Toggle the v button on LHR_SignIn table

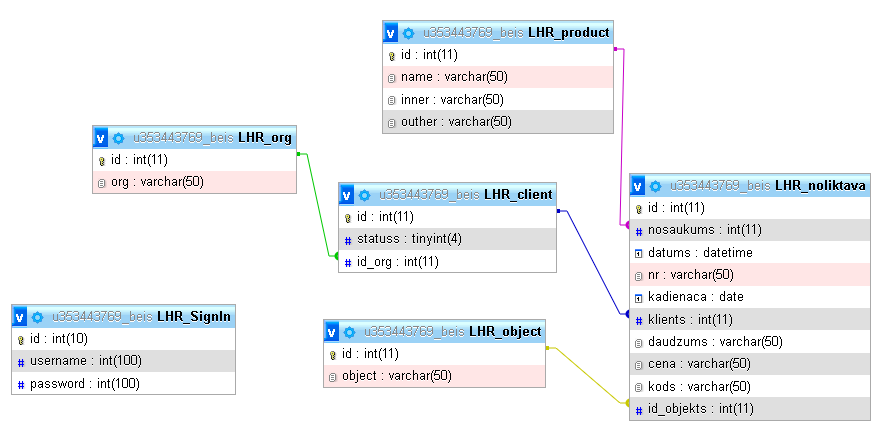(20, 317)
